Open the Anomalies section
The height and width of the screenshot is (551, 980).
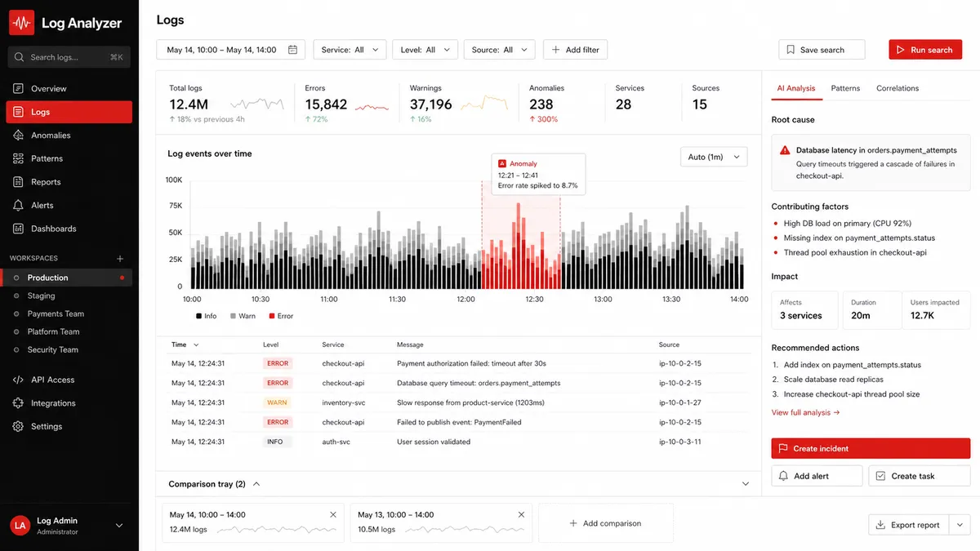tap(69, 136)
